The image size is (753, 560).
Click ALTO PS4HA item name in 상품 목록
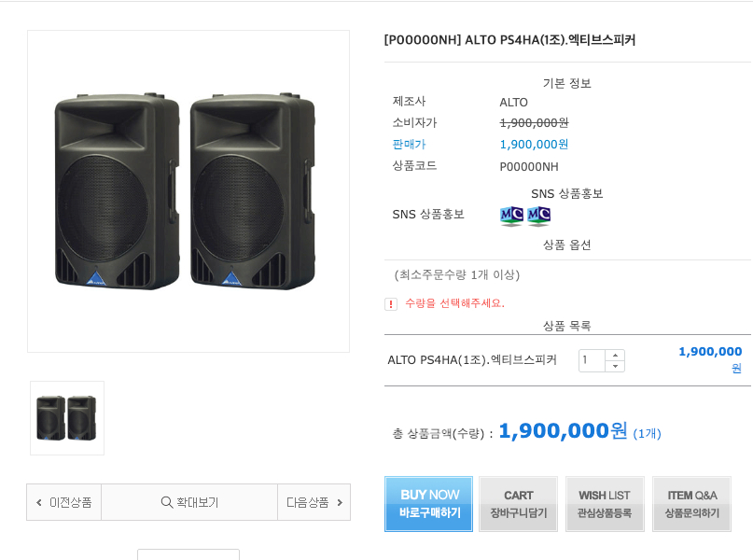(472, 360)
